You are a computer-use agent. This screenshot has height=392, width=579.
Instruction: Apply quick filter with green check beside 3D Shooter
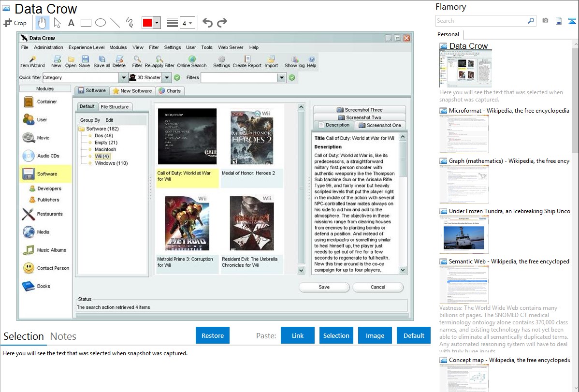point(177,78)
